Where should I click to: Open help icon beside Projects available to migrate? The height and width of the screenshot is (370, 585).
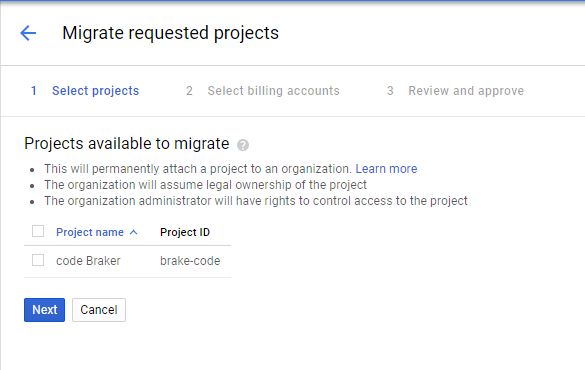(243, 145)
